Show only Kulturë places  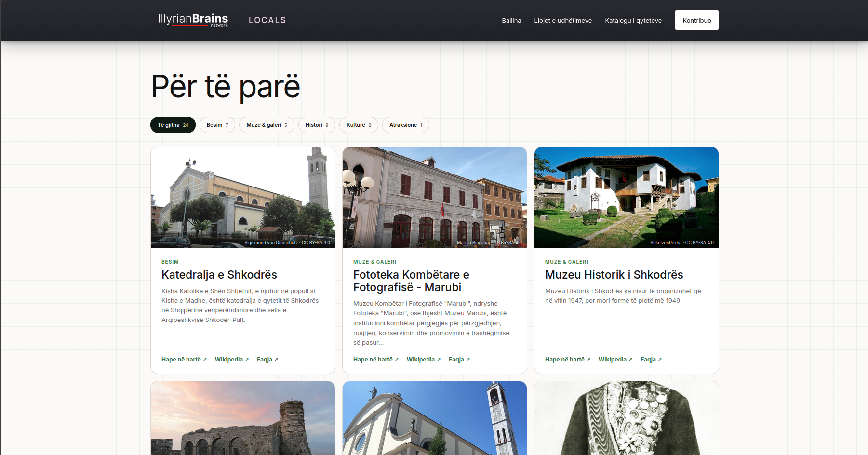[x=359, y=125]
